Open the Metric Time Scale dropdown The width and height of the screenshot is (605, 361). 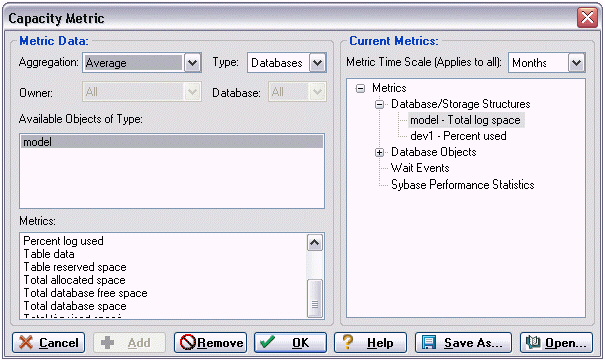576,62
